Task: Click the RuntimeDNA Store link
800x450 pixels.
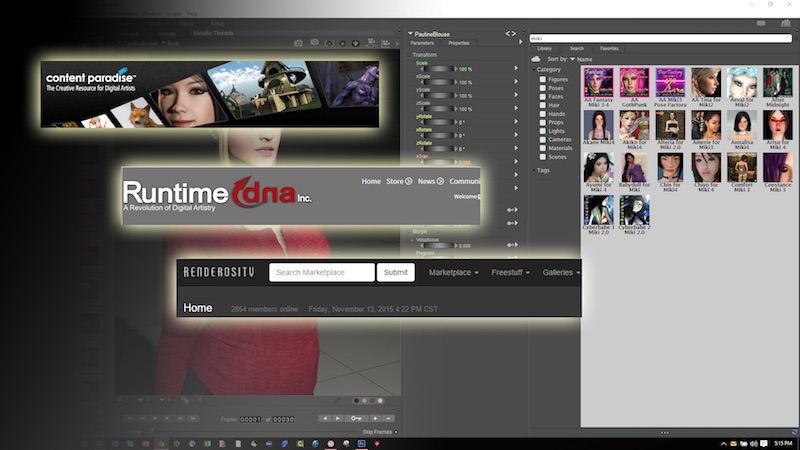Action: [x=394, y=181]
